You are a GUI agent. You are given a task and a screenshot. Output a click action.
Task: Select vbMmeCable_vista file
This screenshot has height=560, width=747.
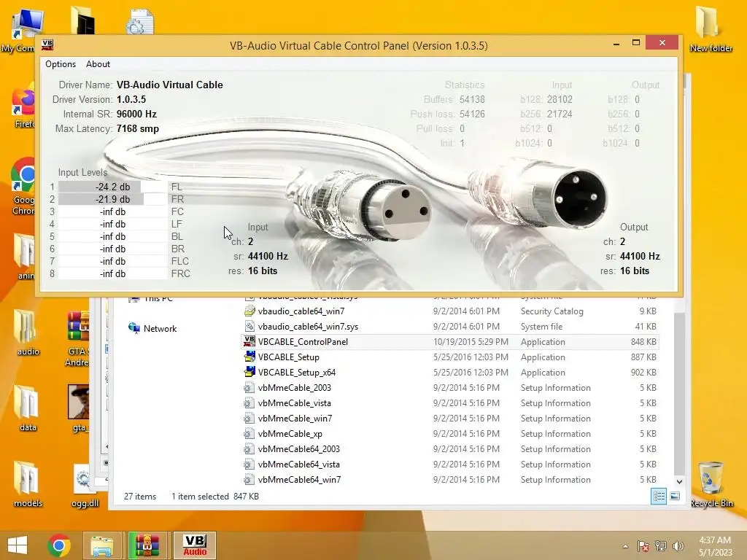(x=450, y=402)
